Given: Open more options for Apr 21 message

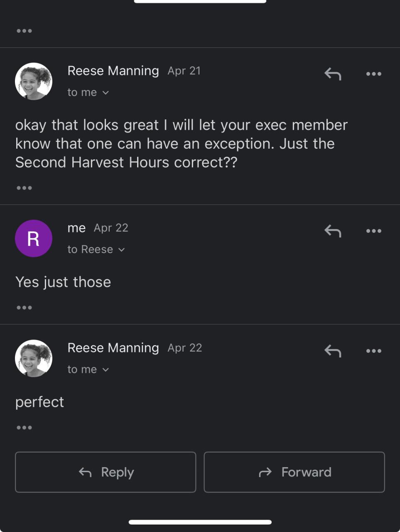Looking at the screenshot, I should click(373, 74).
